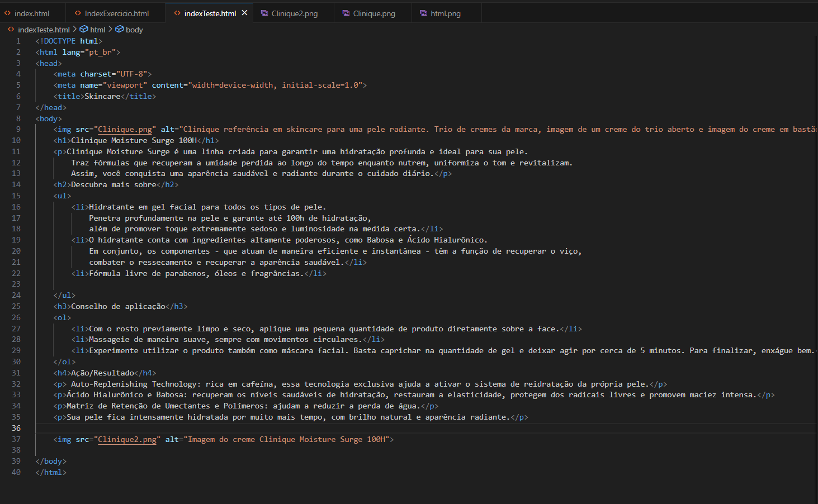Click the paragraph starting Auto-Replenishing Technology
This screenshot has width=818, height=504.
pos(360,384)
